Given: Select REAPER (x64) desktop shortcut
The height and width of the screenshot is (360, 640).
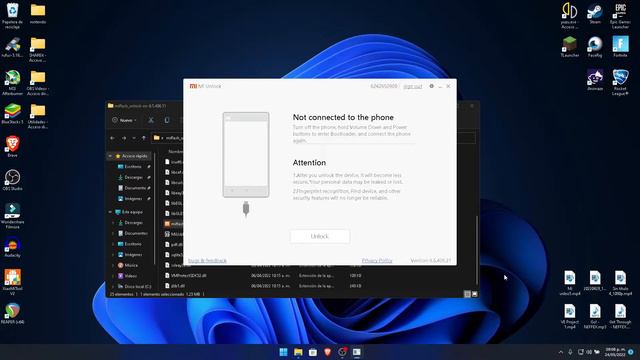Looking at the screenshot, I should tap(12, 313).
